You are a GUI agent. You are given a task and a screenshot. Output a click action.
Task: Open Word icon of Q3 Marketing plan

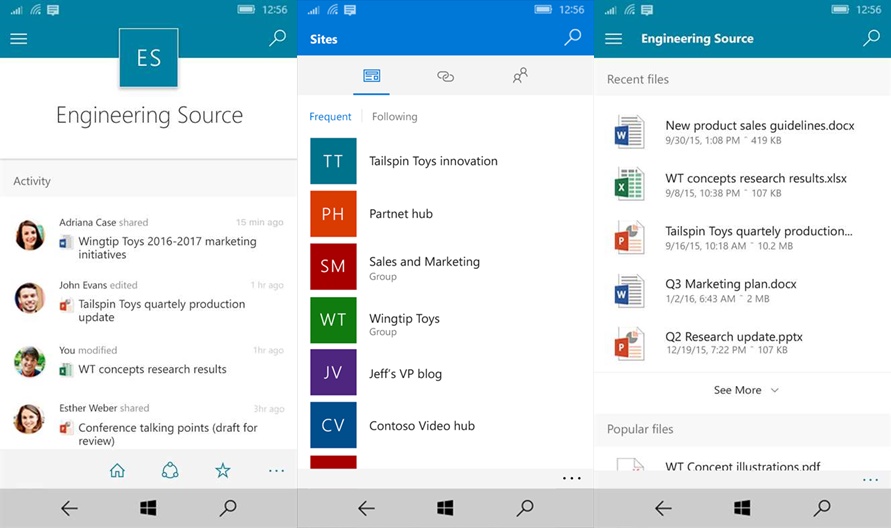(629, 290)
